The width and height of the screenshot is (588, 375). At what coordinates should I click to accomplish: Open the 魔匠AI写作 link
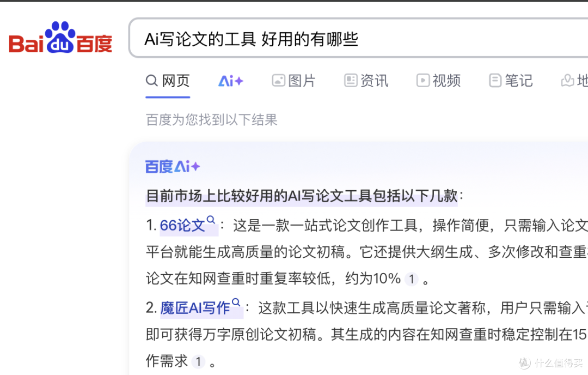tap(195, 308)
